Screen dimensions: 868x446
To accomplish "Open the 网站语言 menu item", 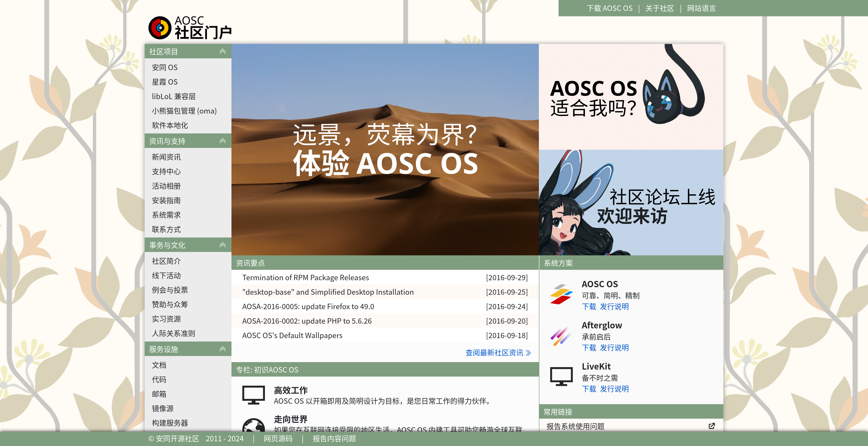I will (701, 8).
